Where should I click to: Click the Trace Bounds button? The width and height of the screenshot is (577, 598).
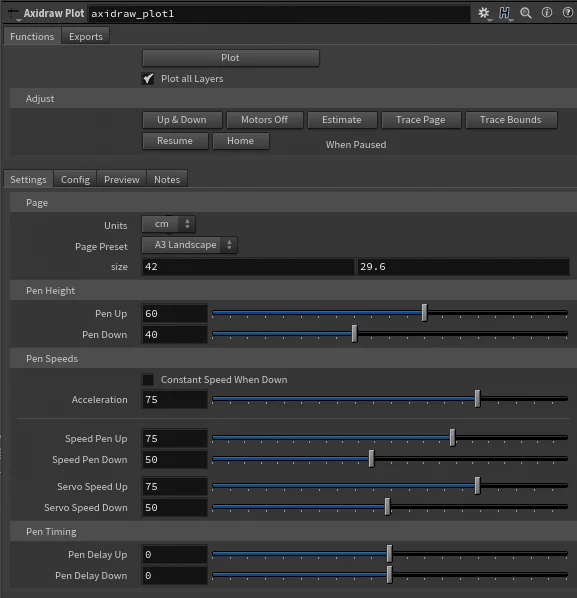(x=511, y=120)
